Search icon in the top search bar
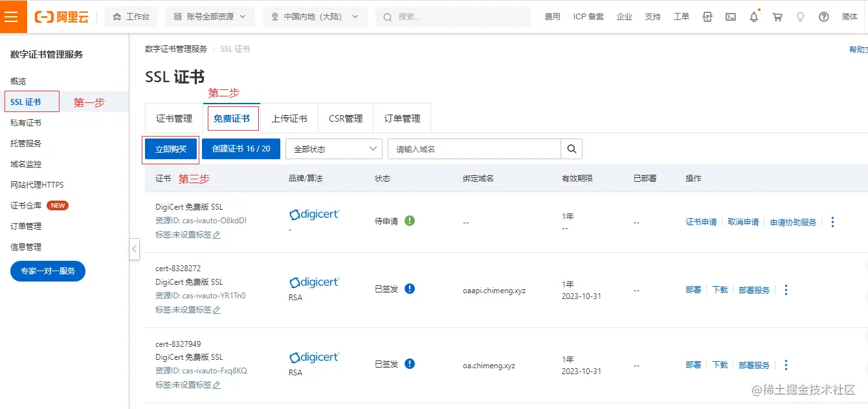Image resolution: width=868 pixels, height=409 pixels. [x=388, y=17]
